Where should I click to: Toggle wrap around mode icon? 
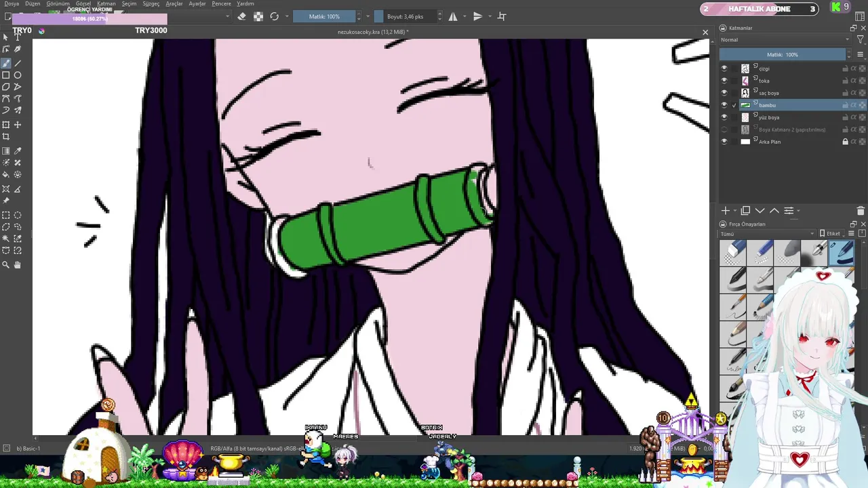[502, 16]
